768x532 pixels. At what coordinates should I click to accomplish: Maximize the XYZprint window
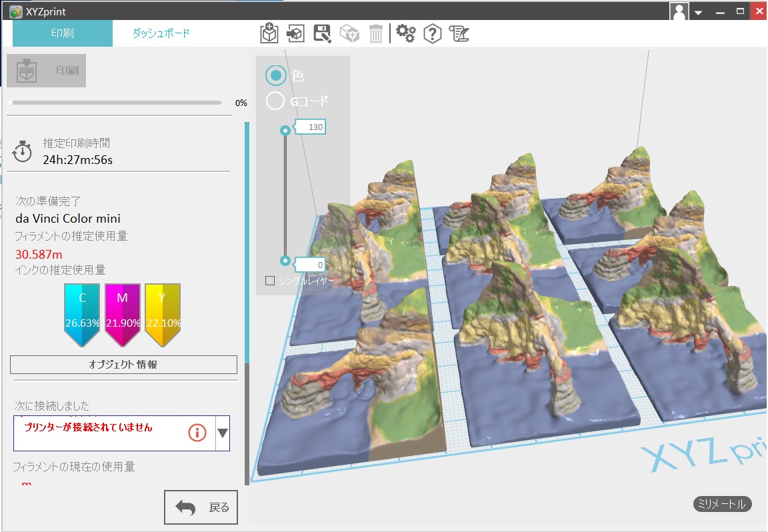pos(740,11)
